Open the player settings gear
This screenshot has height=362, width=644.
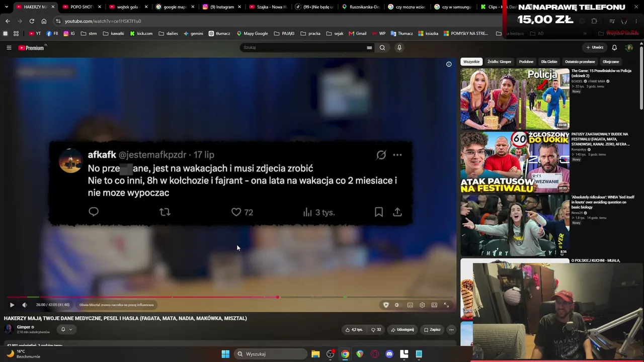point(422,305)
